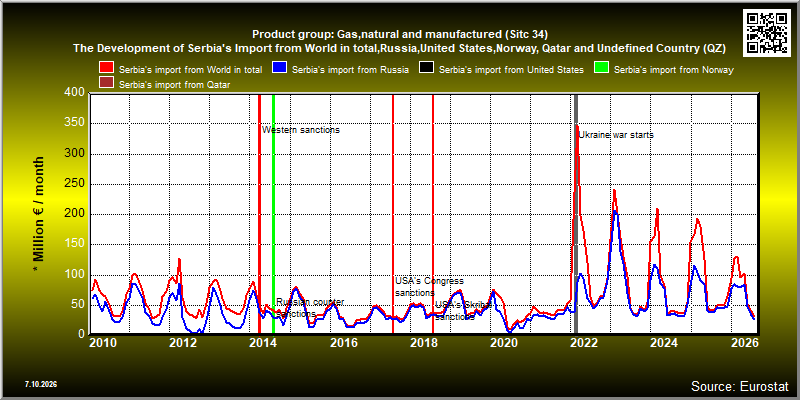Viewport: 800px width, 400px height.
Task: Click the USA's Congress sanctions annotation
Action: point(429,287)
